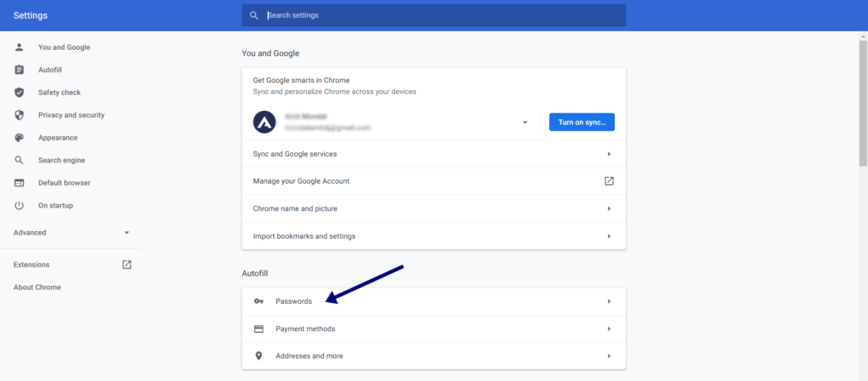Click the key icon beside Passwords
The width and height of the screenshot is (868, 381).
pyautogui.click(x=259, y=301)
